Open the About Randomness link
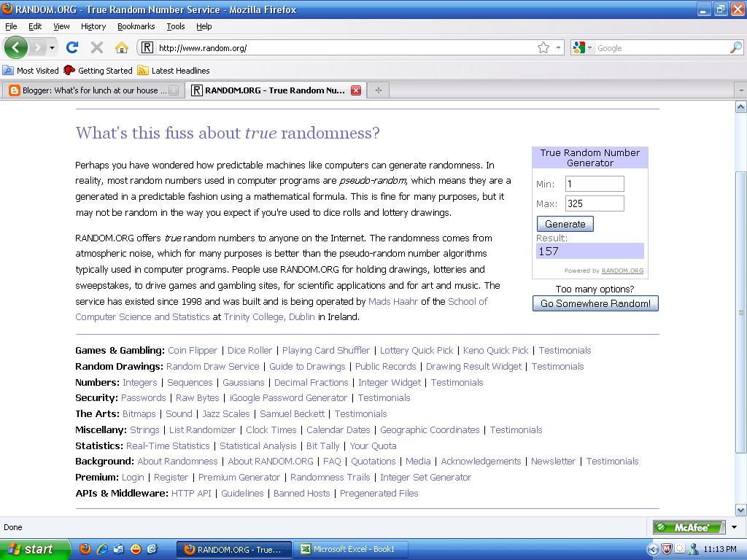The height and width of the screenshot is (560, 747). point(177,461)
